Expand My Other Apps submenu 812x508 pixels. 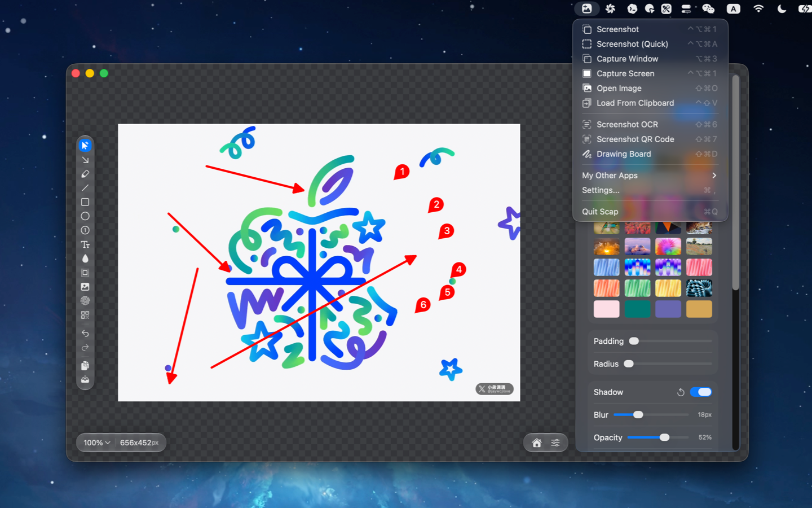coord(650,176)
